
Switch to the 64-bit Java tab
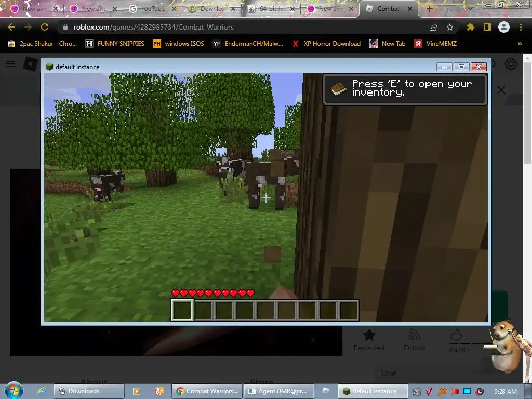[x=271, y=9]
